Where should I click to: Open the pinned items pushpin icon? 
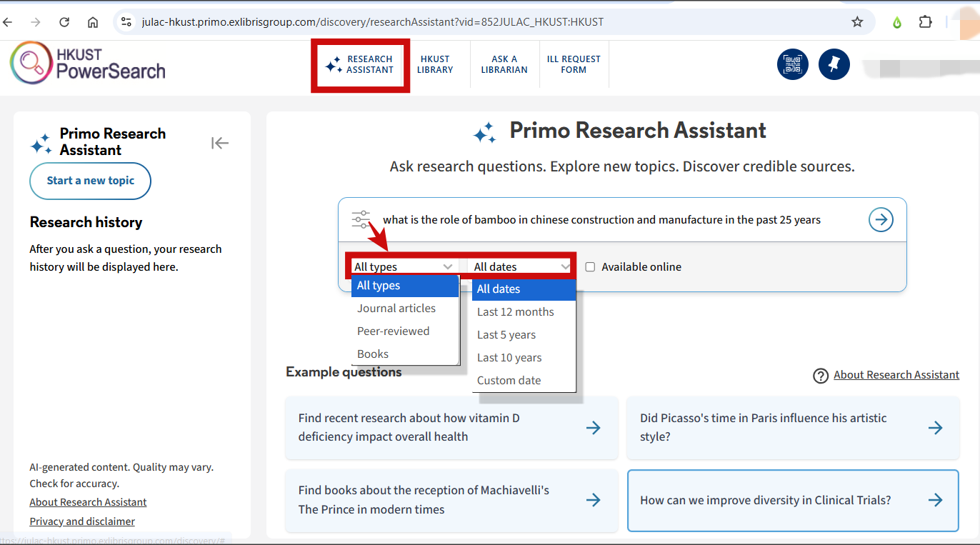click(834, 64)
